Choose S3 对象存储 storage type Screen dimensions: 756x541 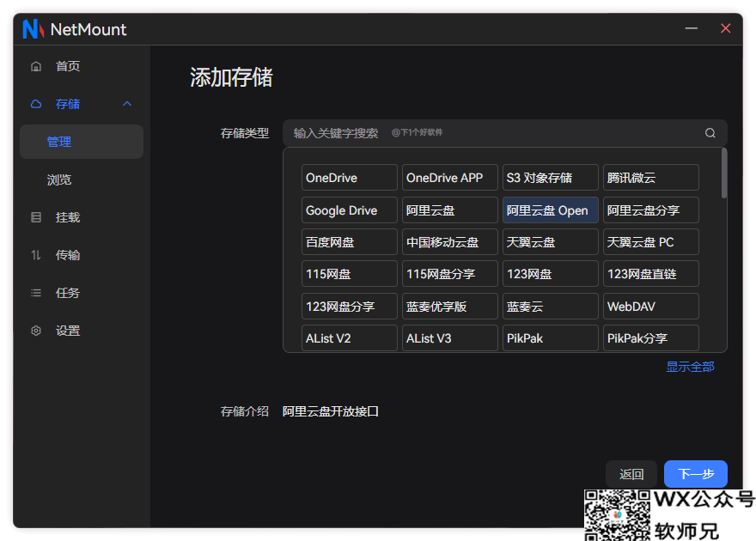pyautogui.click(x=550, y=177)
